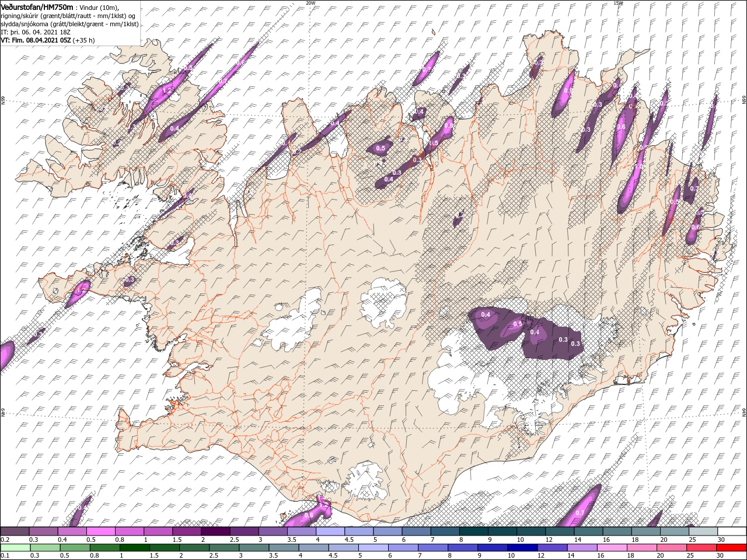Click the '0.9' value on the northeast map band
Image resolution: width=747 pixels, height=560 pixels.
tap(568, 90)
